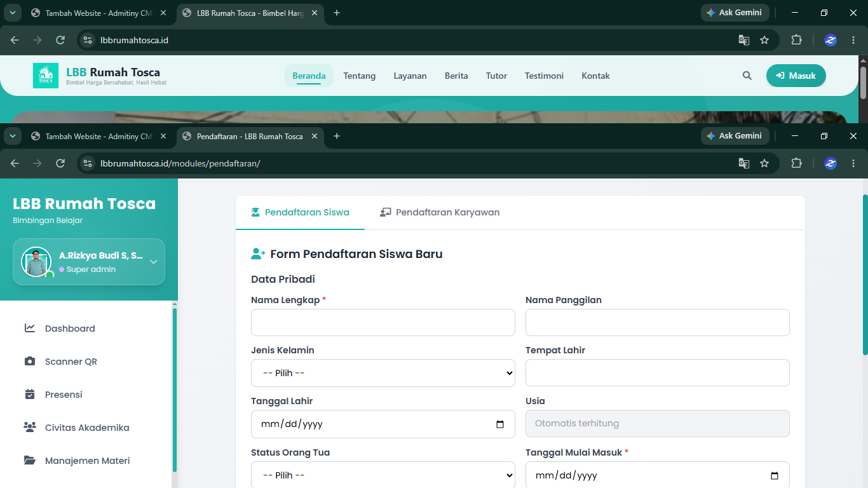Bookmark the pendaftaran page with star icon
Image resolution: width=868 pixels, height=488 pixels.
(764, 163)
